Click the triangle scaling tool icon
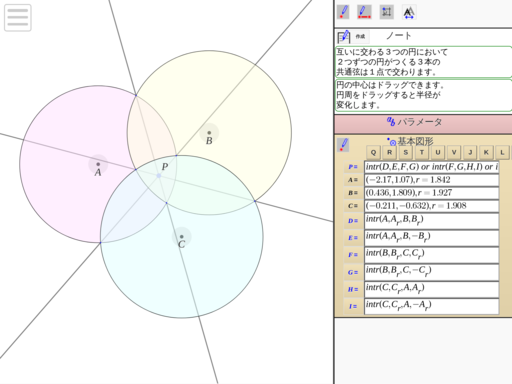The width and height of the screenshot is (512, 384). tap(409, 12)
